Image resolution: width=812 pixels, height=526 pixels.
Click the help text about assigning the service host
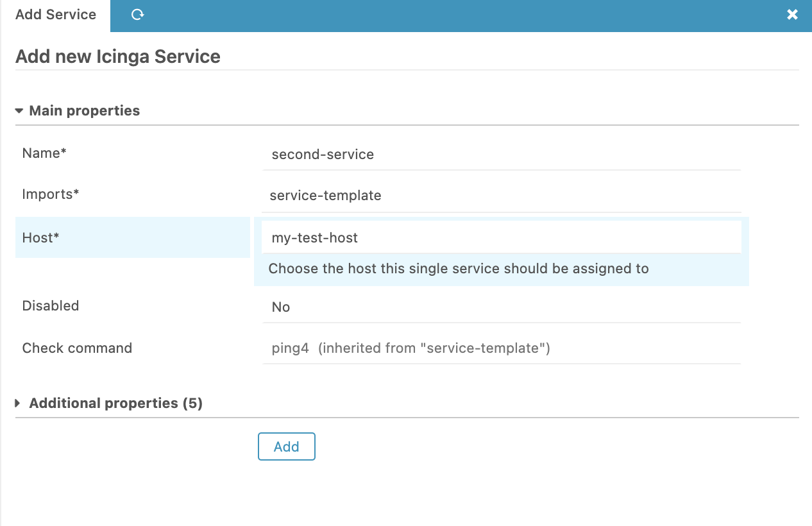(458, 268)
